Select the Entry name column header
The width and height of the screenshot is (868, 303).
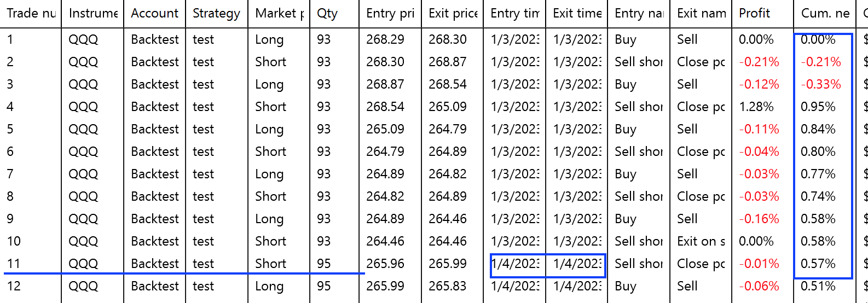(x=639, y=13)
